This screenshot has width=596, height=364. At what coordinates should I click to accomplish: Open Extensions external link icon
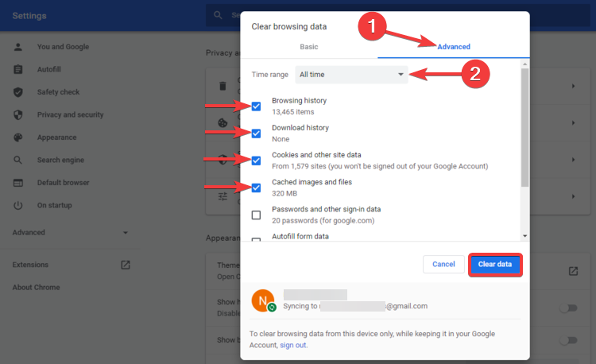click(125, 265)
